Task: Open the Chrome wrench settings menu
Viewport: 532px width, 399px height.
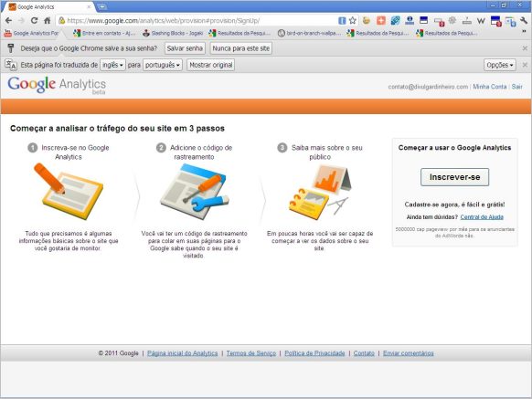Action: click(524, 21)
